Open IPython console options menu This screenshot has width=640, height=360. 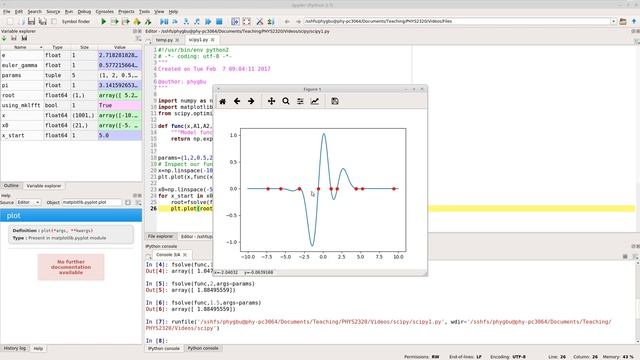pos(636,256)
